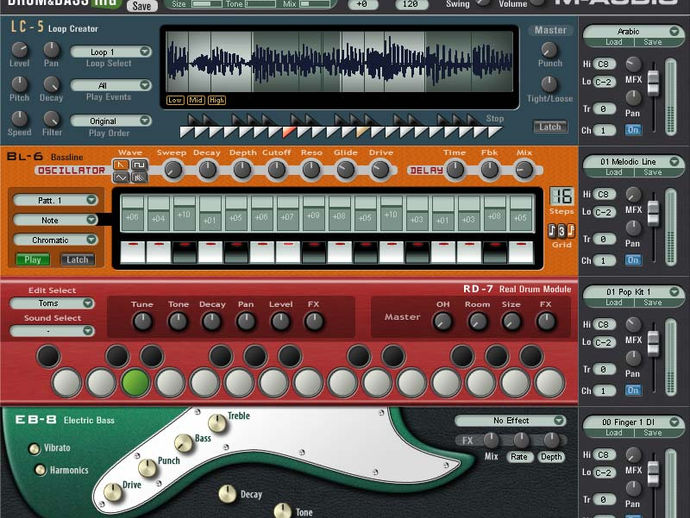Viewport: 690px width, 518px height.
Task: Click the RD-7 Tune knob
Action: [143, 322]
